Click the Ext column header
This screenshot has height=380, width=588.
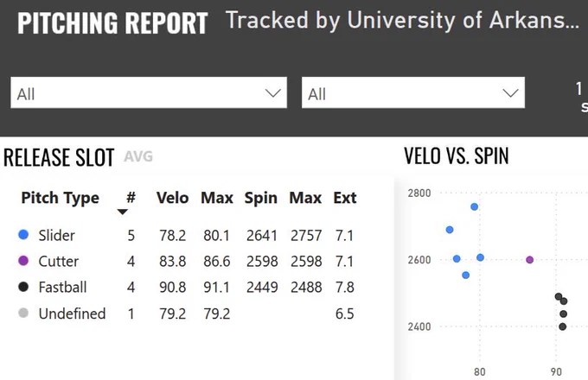345,197
